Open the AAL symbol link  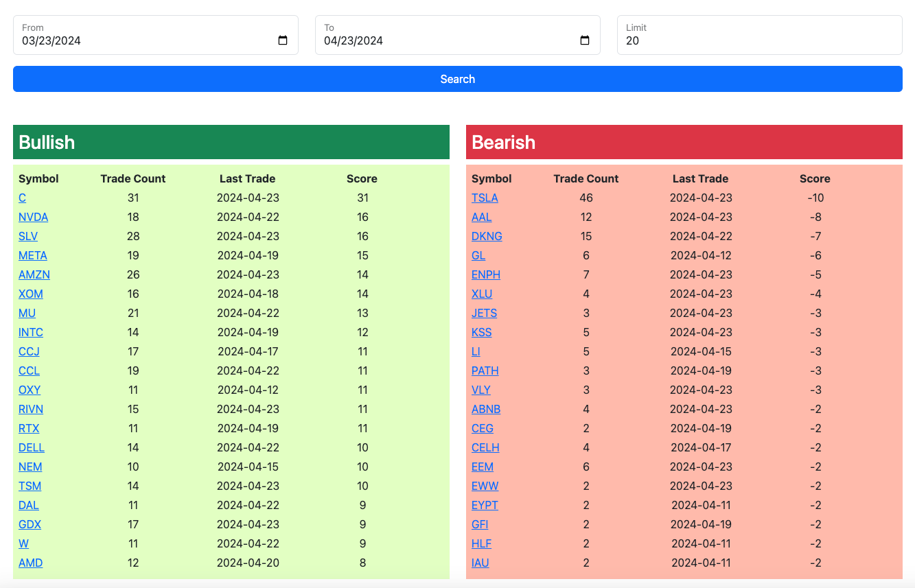tap(482, 217)
